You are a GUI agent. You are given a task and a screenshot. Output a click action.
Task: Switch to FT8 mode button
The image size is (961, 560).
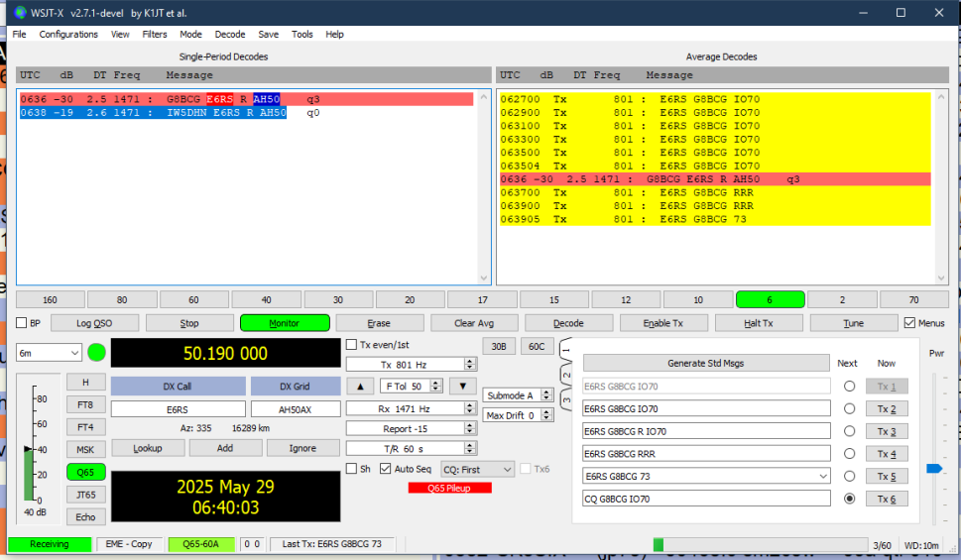pos(85,404)
